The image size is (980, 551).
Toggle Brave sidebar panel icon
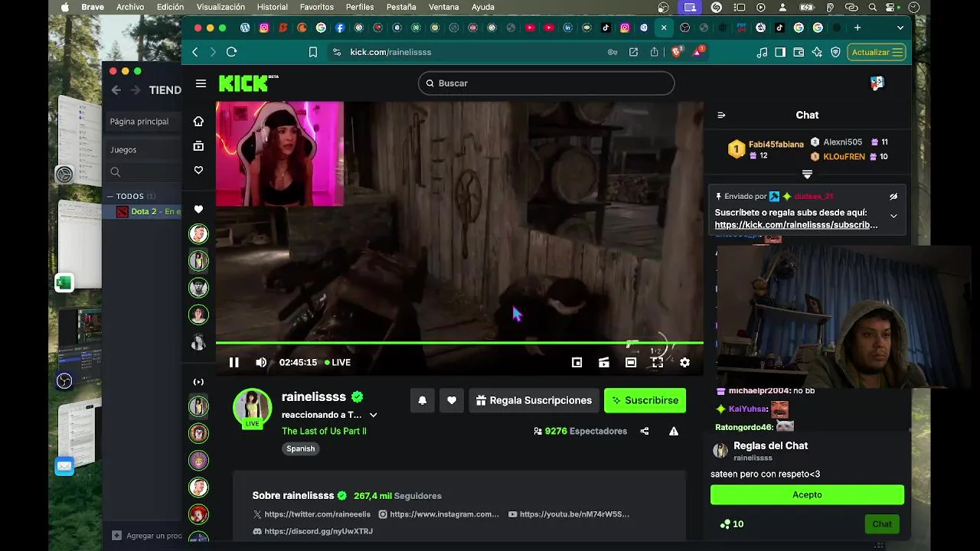(780, 52)
